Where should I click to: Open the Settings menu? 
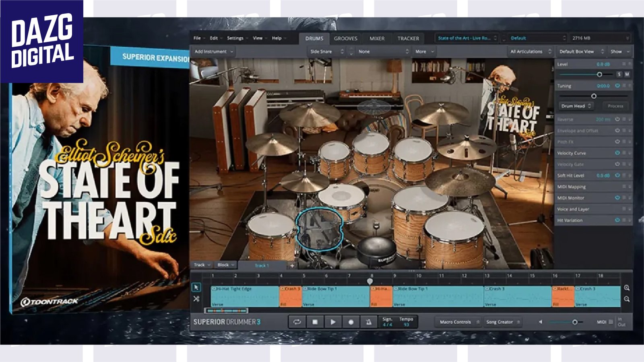[x=237, y=38]
